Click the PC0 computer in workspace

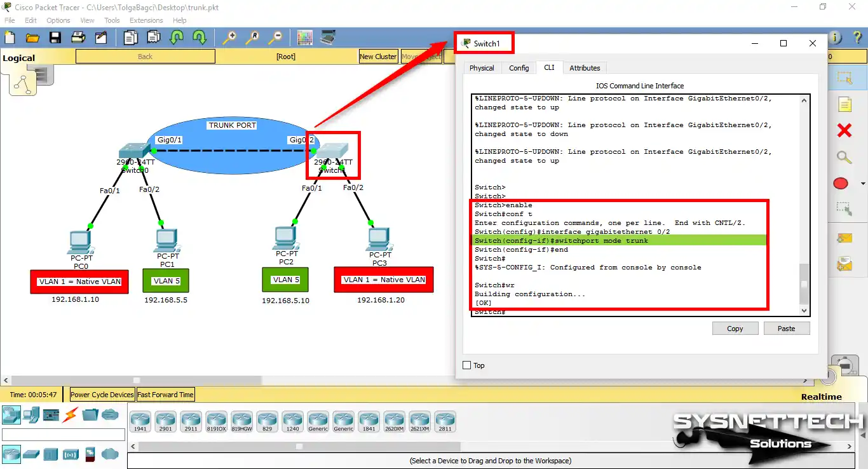tap(80, 243)
